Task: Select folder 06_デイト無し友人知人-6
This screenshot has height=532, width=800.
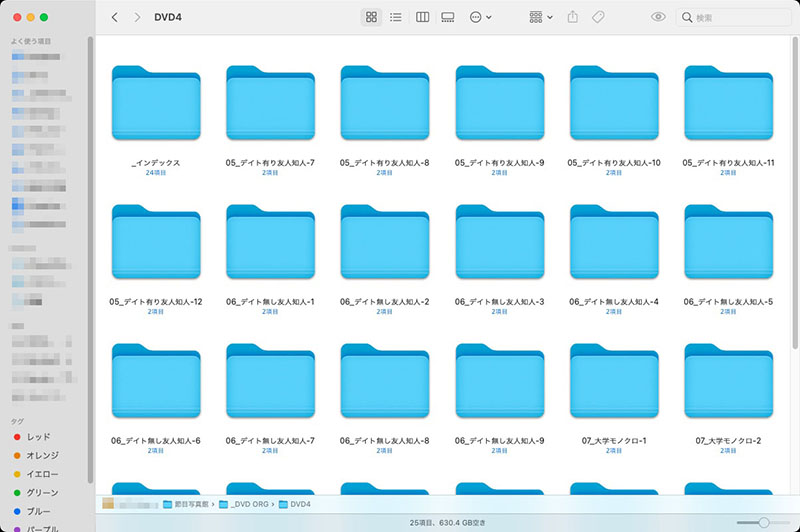Action: pyautogui.click(x=156, y=381)
